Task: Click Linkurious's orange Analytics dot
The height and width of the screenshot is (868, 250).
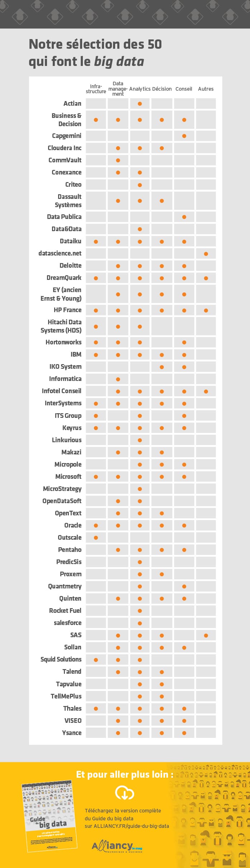Action: pyautogui.click(x=140, y=440)
